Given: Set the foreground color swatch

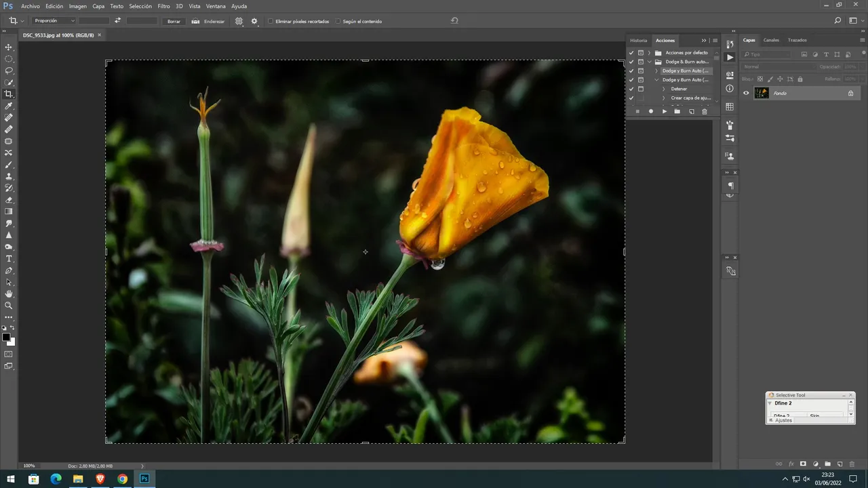Looking at the screenshot, I should pos(6,337).
